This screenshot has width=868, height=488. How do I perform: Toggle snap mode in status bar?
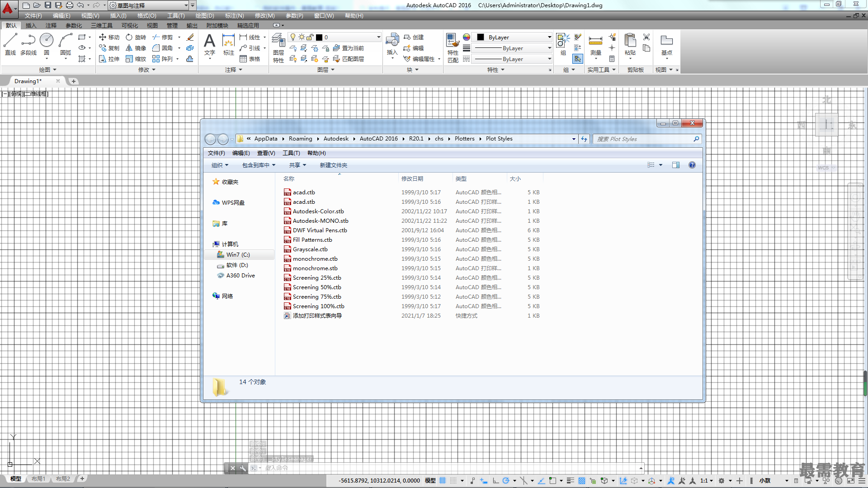453,480
